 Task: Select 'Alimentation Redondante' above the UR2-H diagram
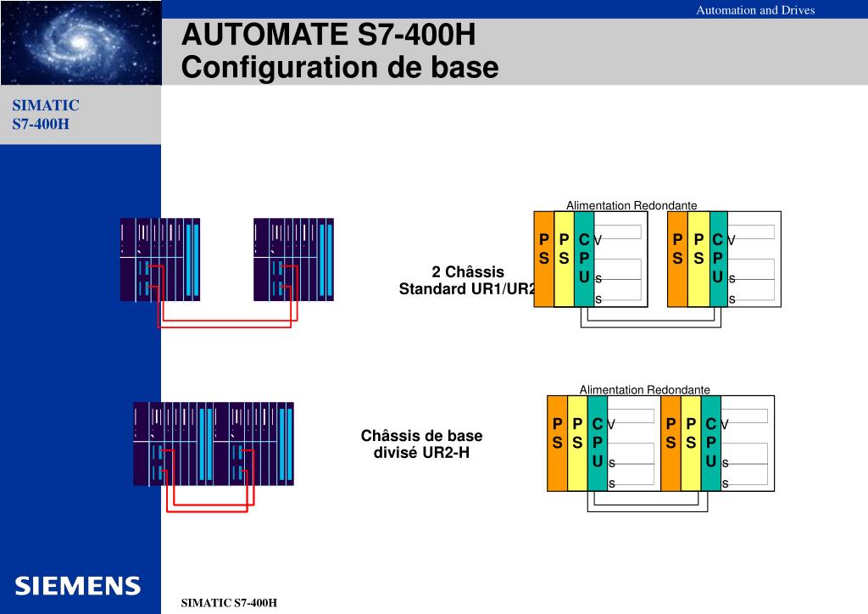click(x=644, y=390)
